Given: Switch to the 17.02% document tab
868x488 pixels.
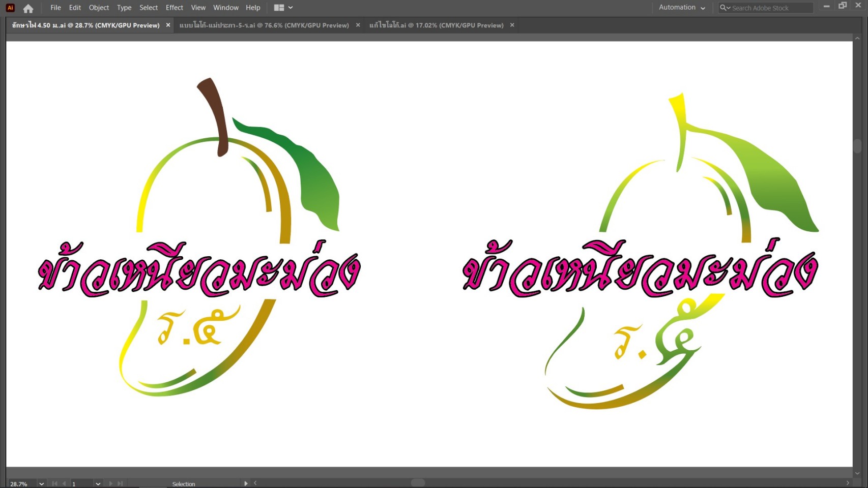Looking at the screenshot, I should pyautogui.click(x=436, y=25).
